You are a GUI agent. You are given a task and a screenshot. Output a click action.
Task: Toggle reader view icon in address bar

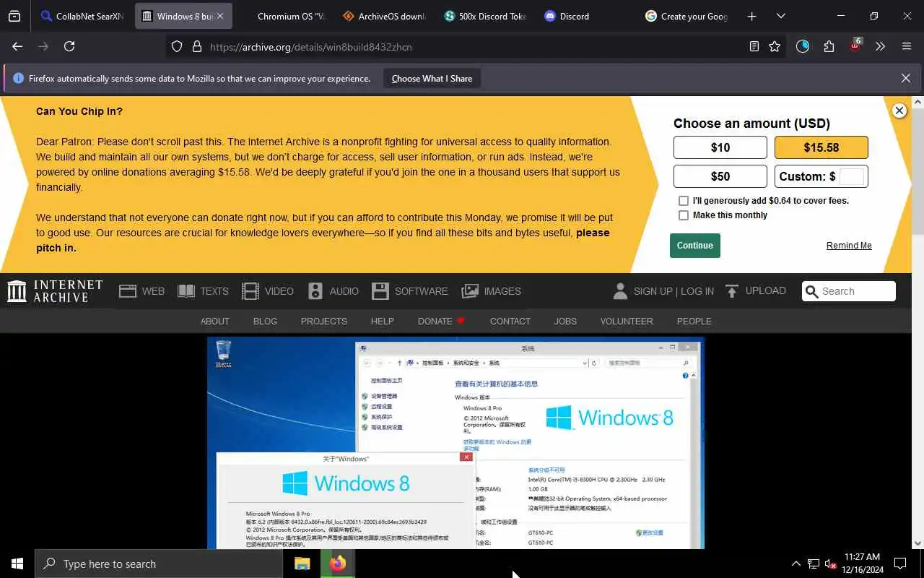click(x=754, y=46)
